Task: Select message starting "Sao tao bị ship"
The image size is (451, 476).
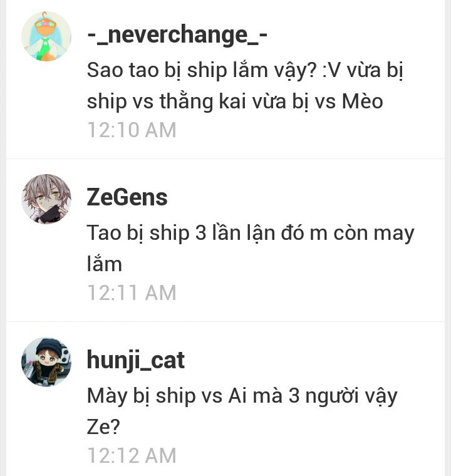Action: pos(245,86)
